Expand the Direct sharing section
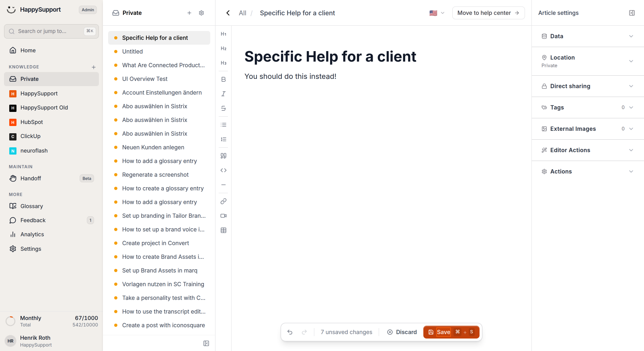 [x=588, y=86]
